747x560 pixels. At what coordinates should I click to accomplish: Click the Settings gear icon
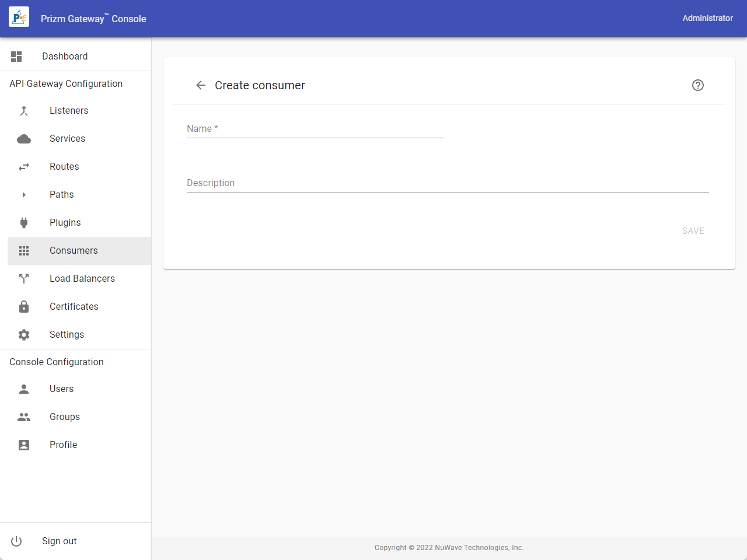[x=24, y=335]
